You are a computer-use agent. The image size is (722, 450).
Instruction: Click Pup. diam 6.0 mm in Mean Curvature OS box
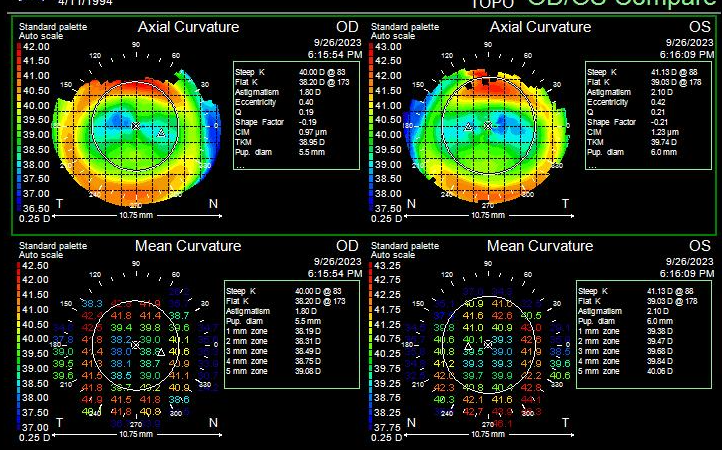click(x=625, y=321)
